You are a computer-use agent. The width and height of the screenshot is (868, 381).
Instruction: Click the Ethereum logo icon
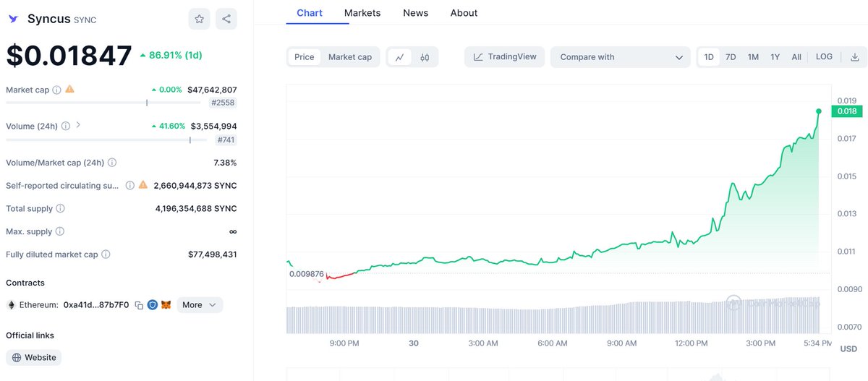click(11, 305)
